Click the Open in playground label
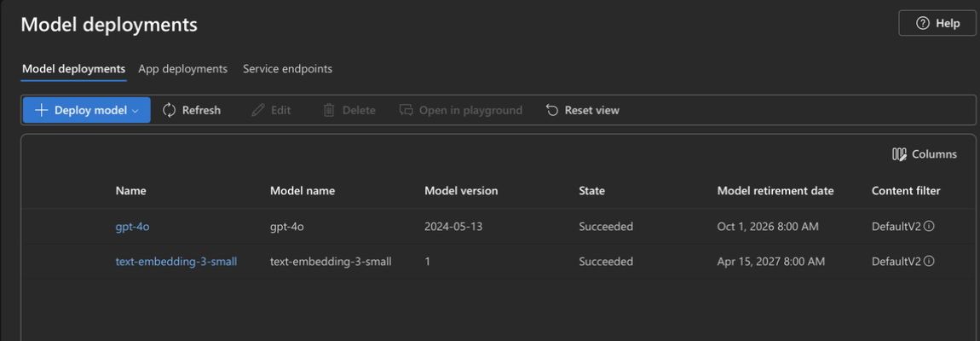 tap(470, 110)
